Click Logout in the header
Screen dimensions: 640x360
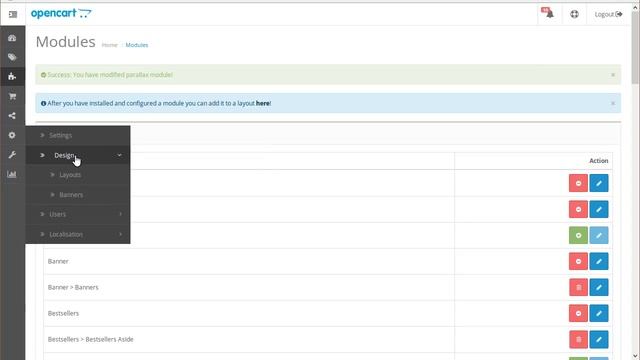608,14
